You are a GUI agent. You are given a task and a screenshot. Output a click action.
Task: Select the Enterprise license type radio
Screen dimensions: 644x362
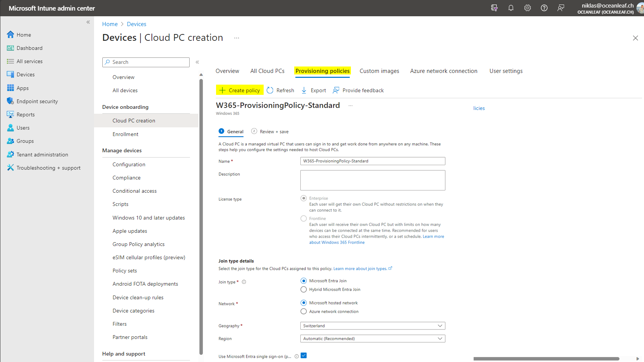point(304,198)
